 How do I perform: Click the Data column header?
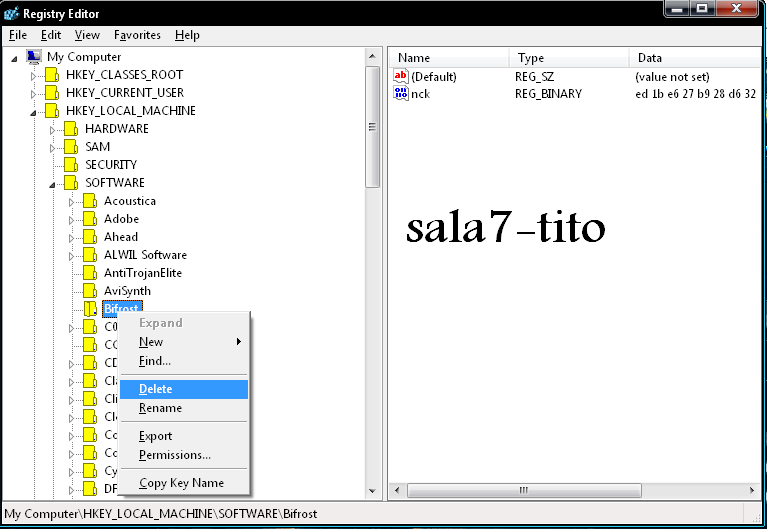(x=695, y=58)
